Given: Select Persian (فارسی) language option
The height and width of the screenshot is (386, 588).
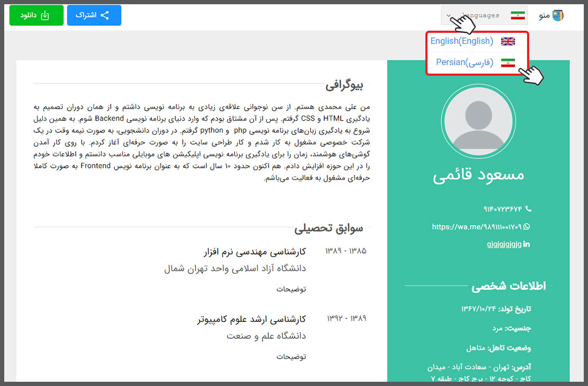Looking at the screenshot, I should [464, 62].
